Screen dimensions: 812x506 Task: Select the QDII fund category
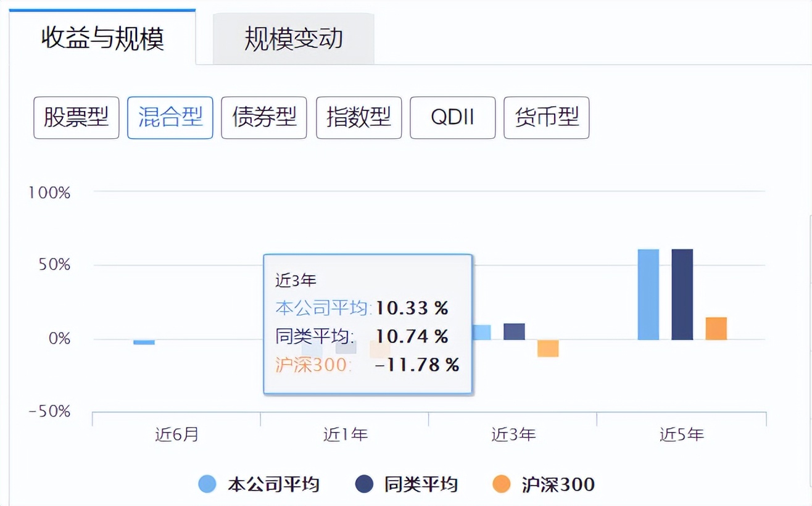coord(452,117)
